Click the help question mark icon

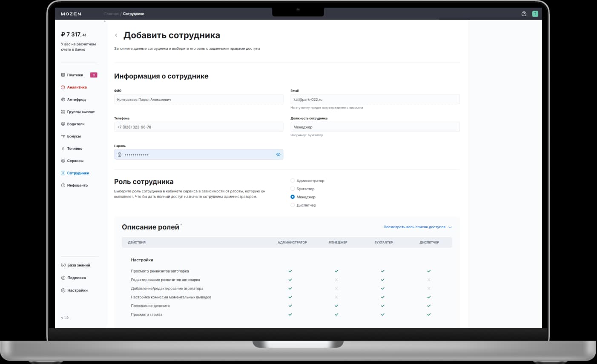point(524,14)
